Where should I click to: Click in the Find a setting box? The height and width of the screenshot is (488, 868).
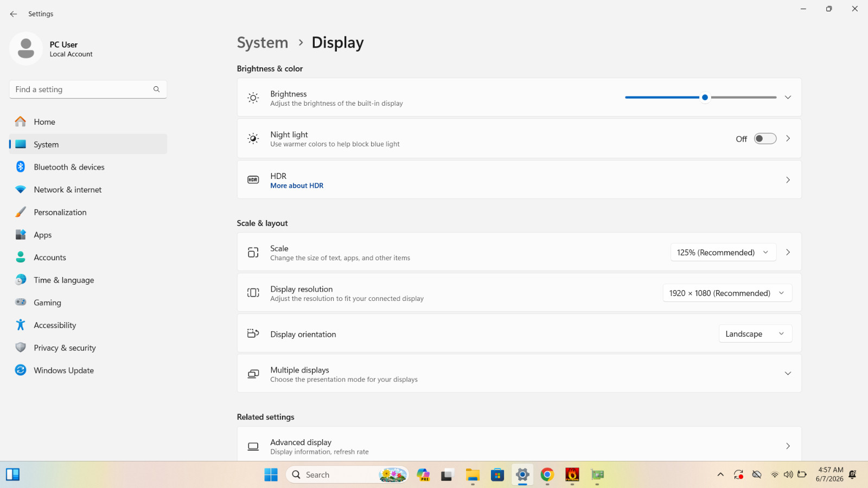click(x=88, y=89)
